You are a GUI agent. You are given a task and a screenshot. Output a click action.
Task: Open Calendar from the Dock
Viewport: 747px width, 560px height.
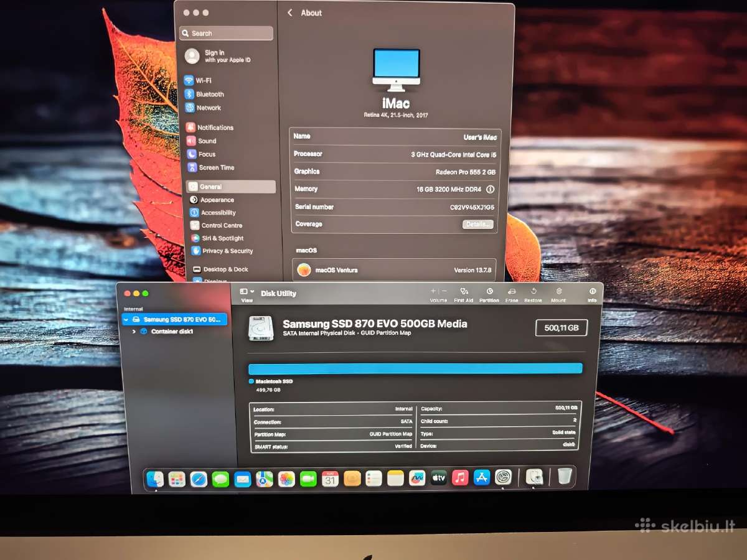tap(330, 478)
